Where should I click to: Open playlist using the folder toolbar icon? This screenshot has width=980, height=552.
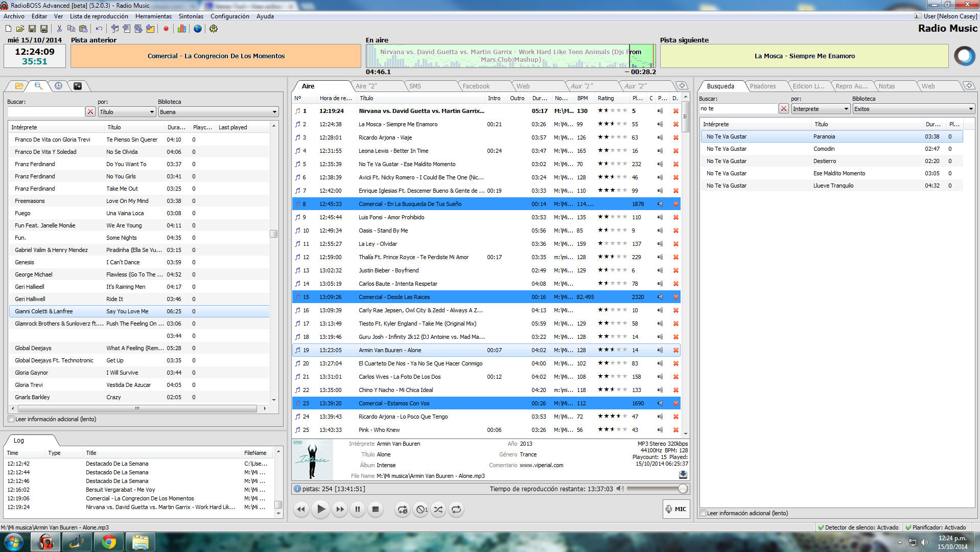20,29
